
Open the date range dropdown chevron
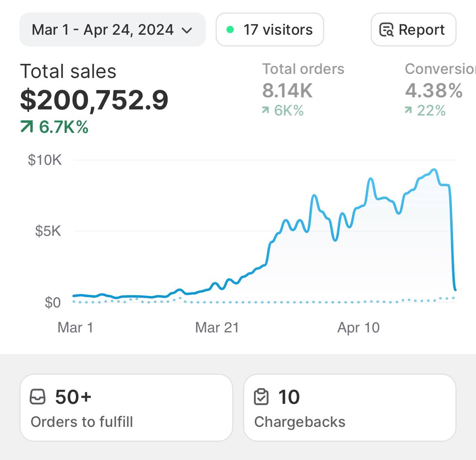(187, 30)
